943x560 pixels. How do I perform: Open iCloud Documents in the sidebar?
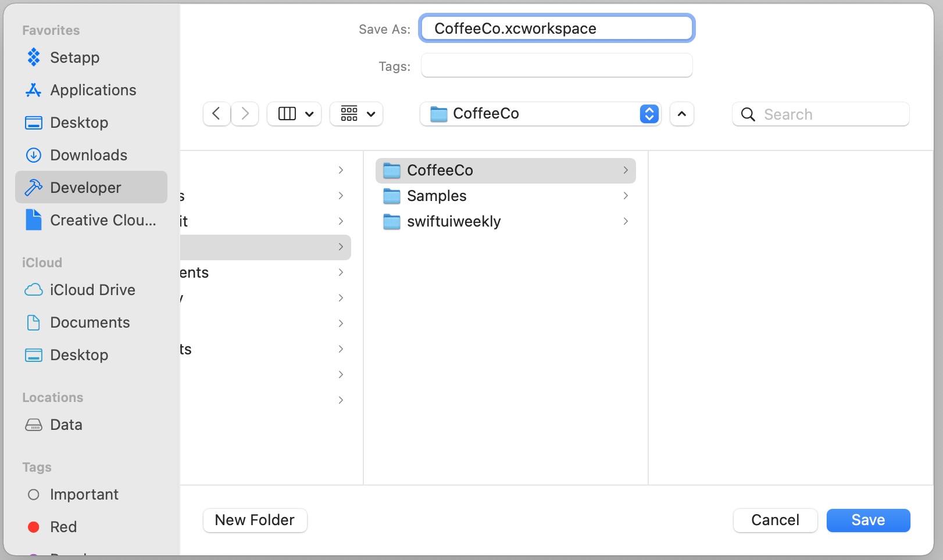90,322
